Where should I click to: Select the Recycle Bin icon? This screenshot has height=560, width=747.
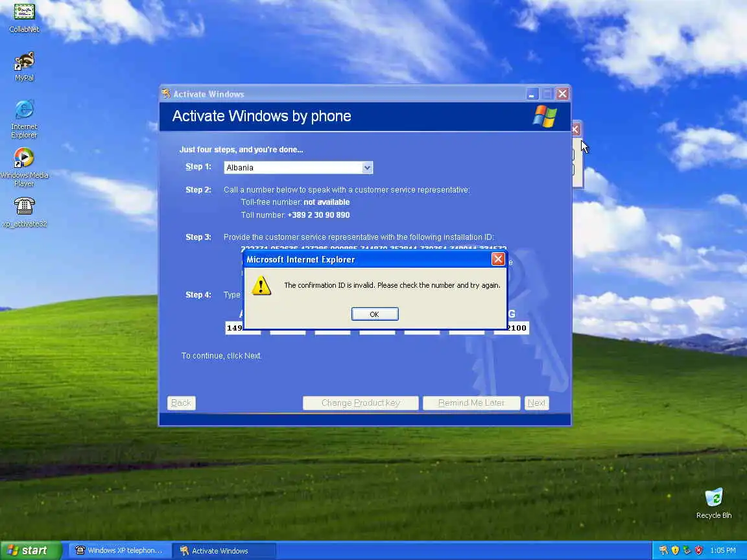click(x=714, y=503)
